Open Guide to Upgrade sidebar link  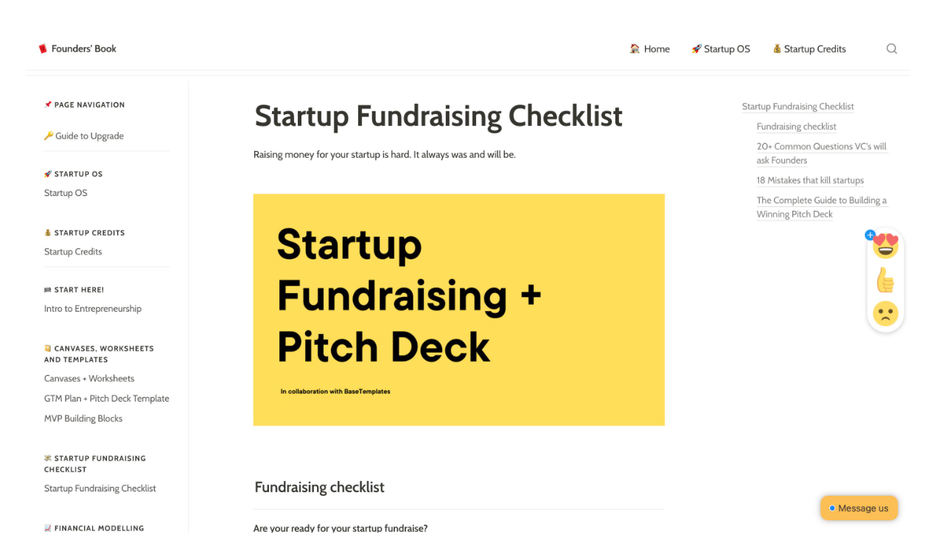point(84,136)
